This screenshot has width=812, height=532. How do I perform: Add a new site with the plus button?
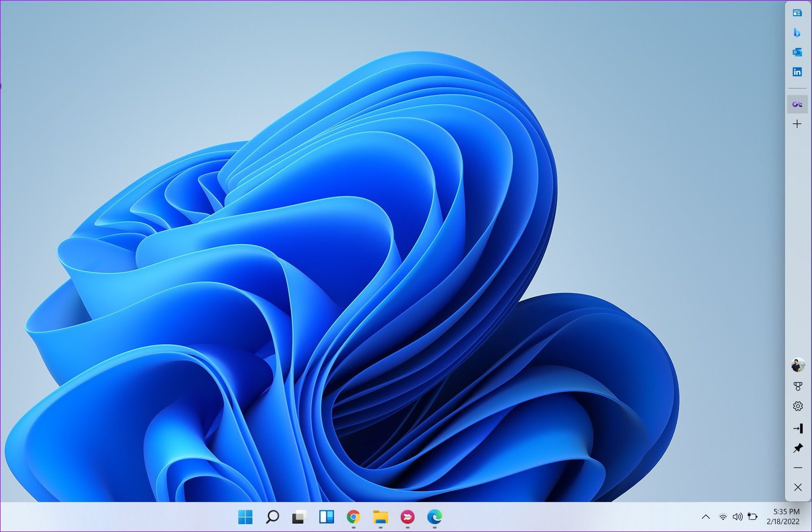(x=797, y=124)
